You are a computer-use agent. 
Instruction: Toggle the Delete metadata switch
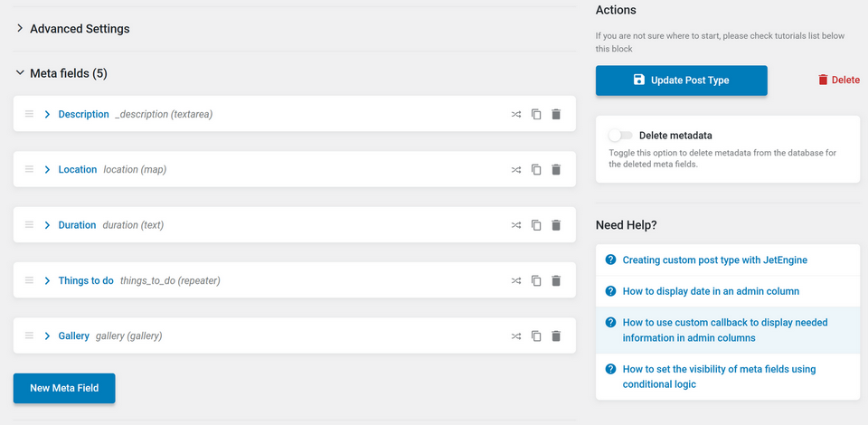click(x=620, y=136)
